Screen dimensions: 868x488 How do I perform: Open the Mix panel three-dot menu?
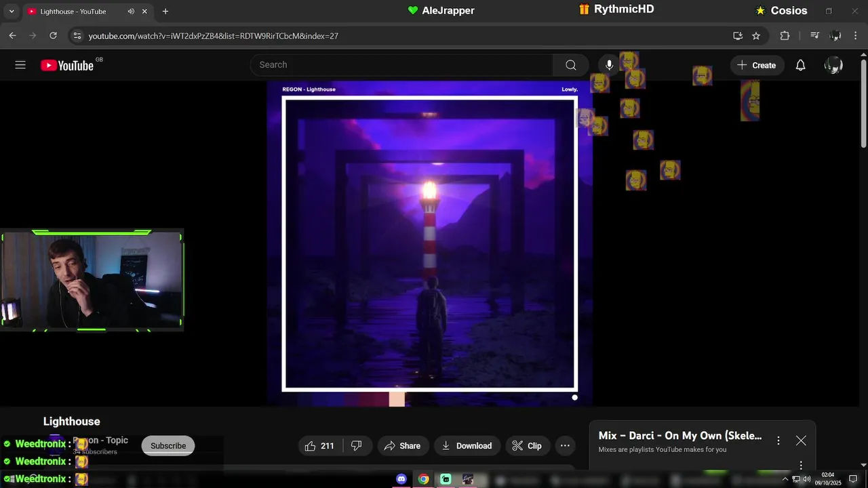pyautogui.click(x=778, y=441)
